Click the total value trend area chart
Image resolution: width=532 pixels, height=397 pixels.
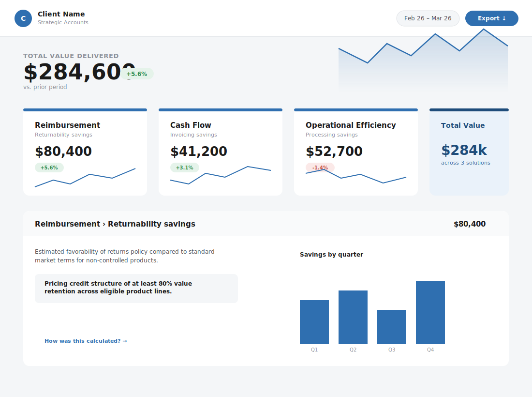click(423, 60)
